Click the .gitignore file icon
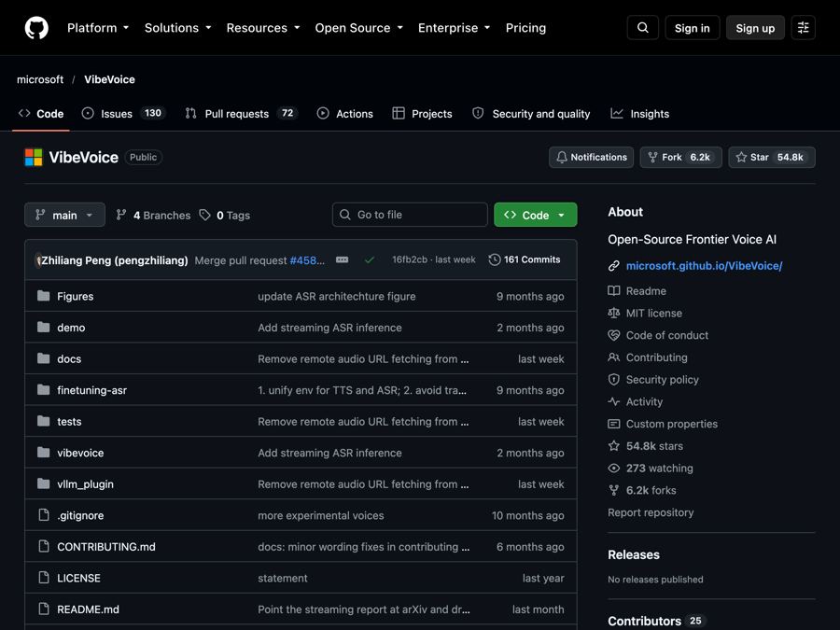Viewport: 840px width, 630px height. pos(44,515)
